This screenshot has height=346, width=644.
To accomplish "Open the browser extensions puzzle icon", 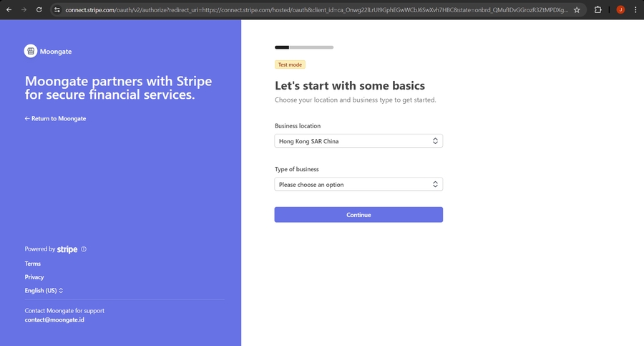I will coord(598,10).
